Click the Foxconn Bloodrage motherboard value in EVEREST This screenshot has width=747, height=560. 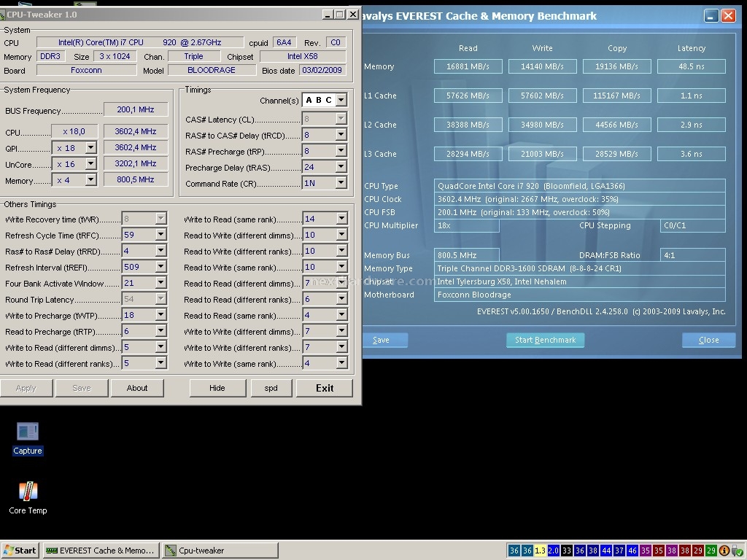579,295
